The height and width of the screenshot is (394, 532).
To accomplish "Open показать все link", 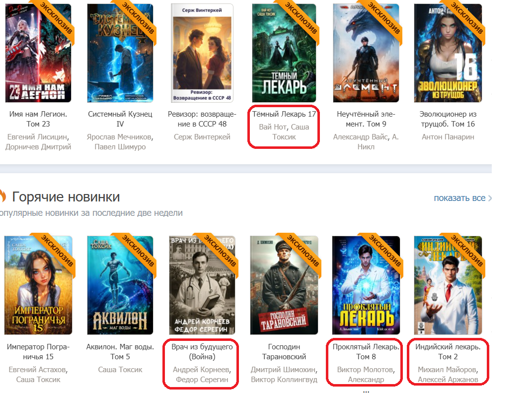I will [459, 198].
